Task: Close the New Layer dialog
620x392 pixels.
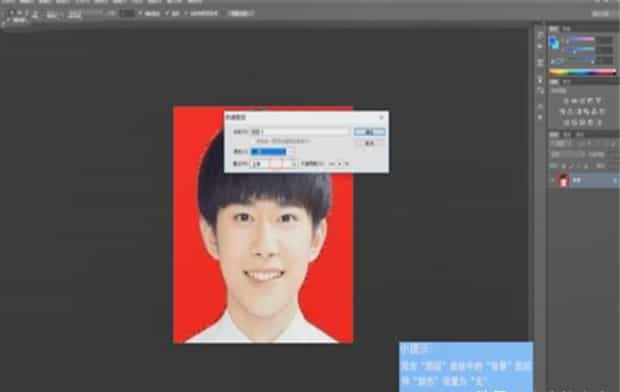Action: pos(381,117)
